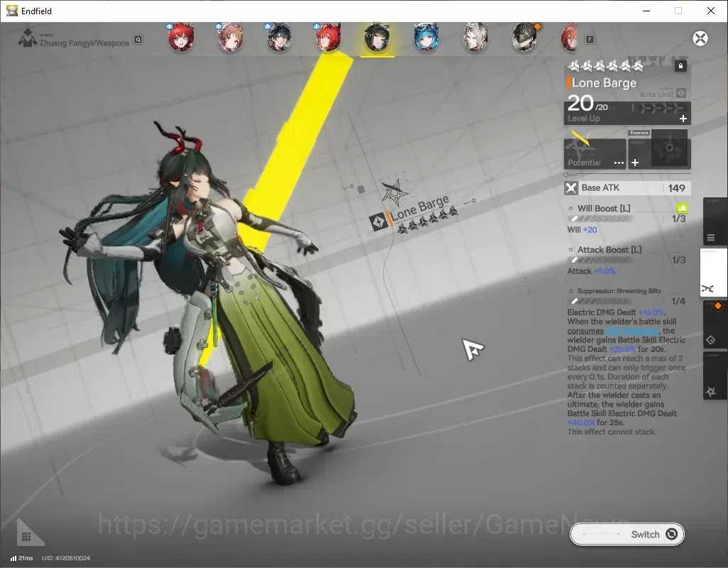The height and width of the screenshot is (568, 728).
Task: Select the Attack Boost [L] skill
Action: [x=609, y=250]
